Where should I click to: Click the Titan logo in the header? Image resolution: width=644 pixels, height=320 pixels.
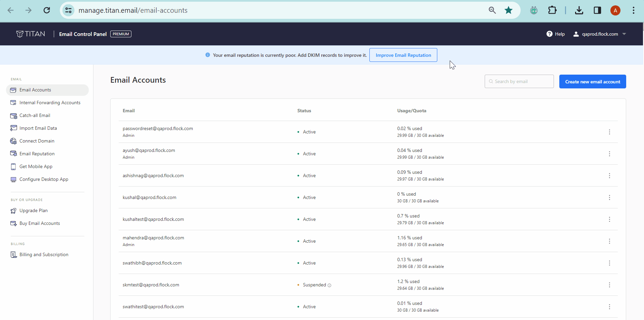coord(31,34)
